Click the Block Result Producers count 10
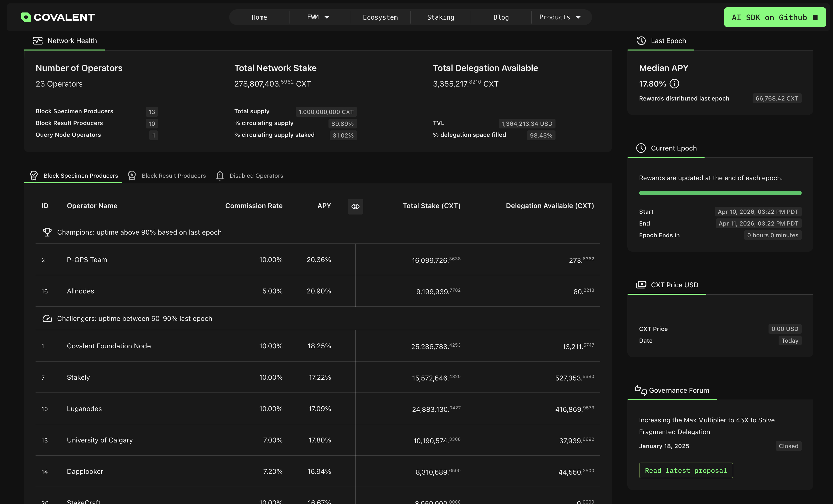Image resolution: width=833 pixels, height=504 pixels. click(x=151, y=124)
